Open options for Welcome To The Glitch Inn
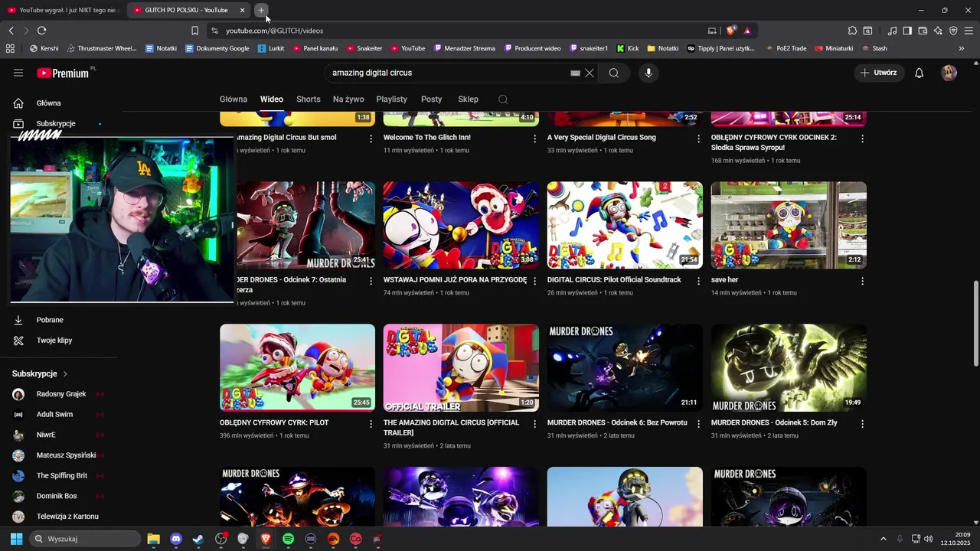 534,139
